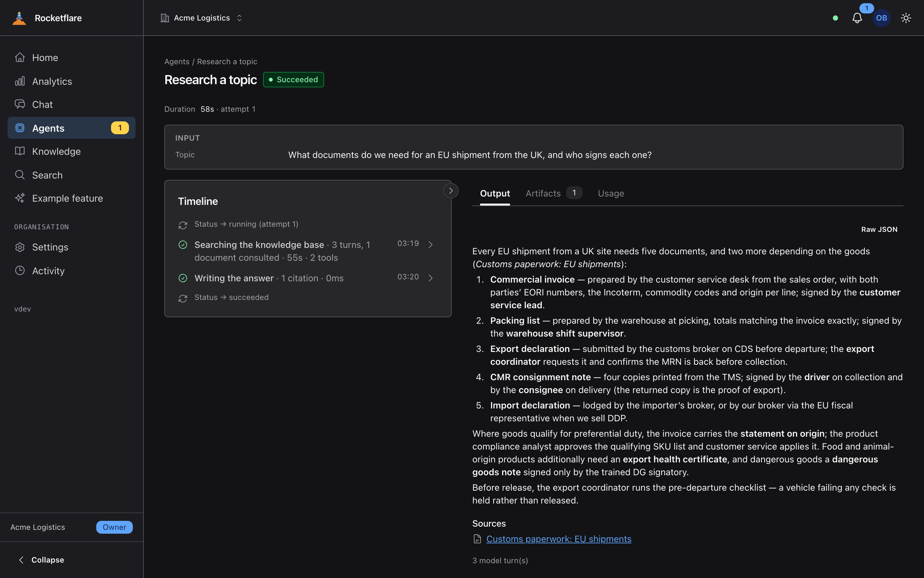
Task: Click the Topic input text
Action: click(x=470, y=155)
